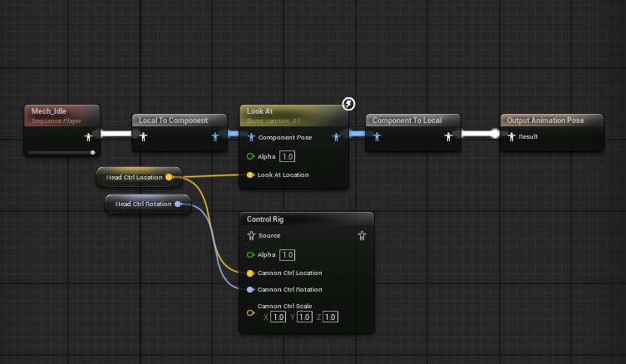626x364 pixels.
Task: Click the green Alpha pin on Look At
Action: [x=250, y=156]
